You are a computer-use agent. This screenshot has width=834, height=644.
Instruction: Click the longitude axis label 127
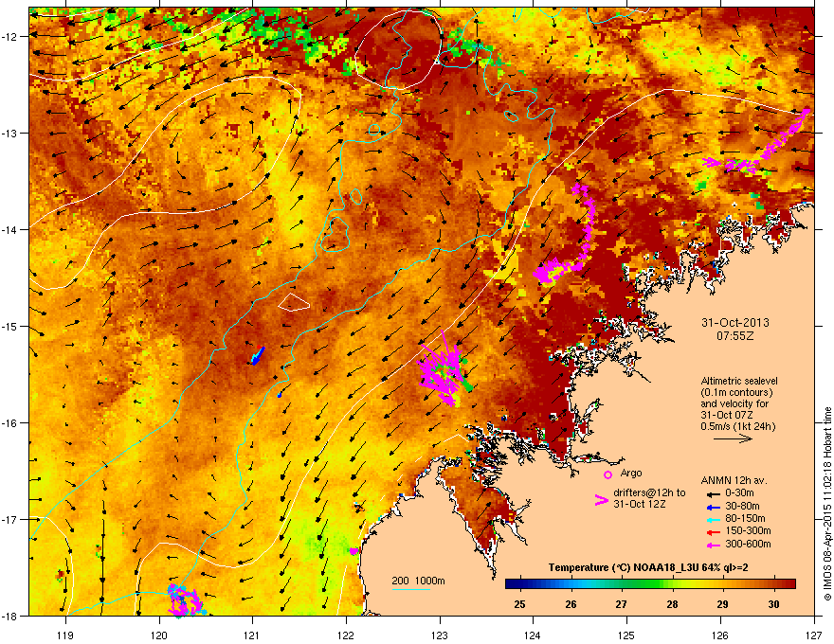coord(814,635)
